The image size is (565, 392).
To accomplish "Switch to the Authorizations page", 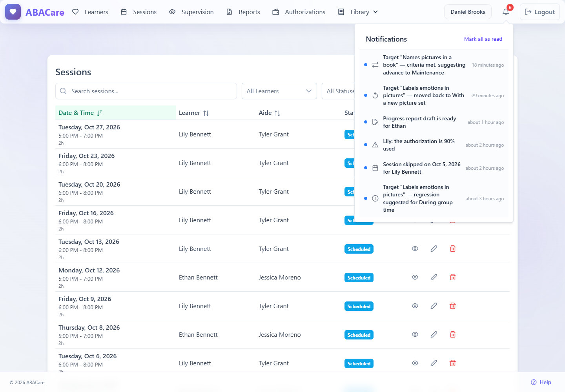I will point(299,12).
